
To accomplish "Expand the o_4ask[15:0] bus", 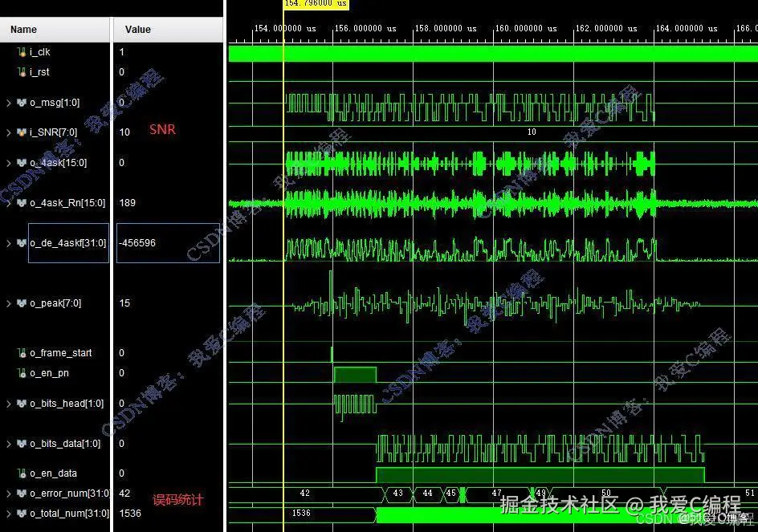I will point(8,163).
